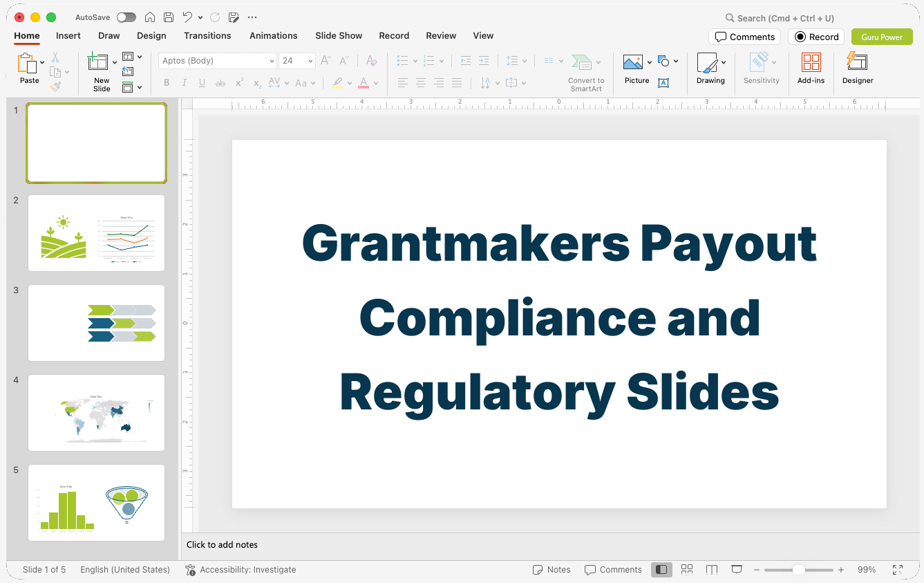
Task: Click the Clear Formatting icon
Action: [371, 61]
